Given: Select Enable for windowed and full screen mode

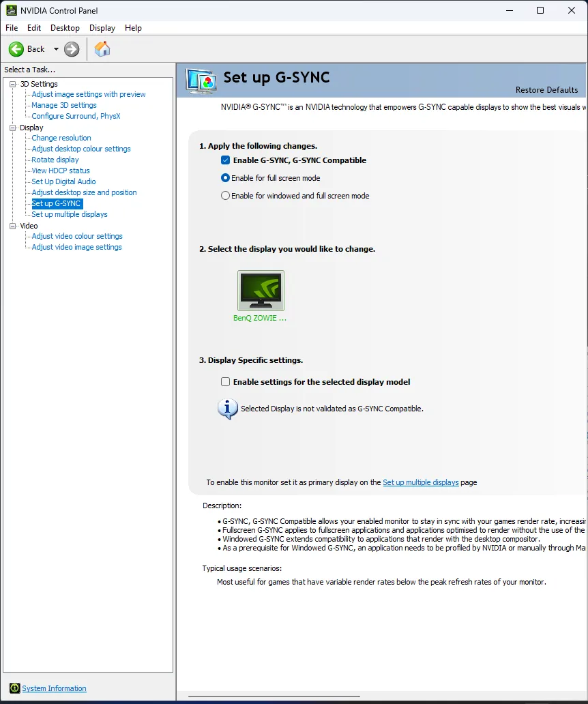Looking at the screenshot, I should point(226,196).
